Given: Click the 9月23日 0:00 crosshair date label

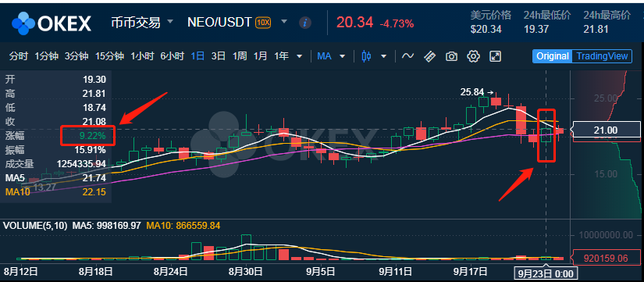Looking at the screenshot, I should coord(546,273).
